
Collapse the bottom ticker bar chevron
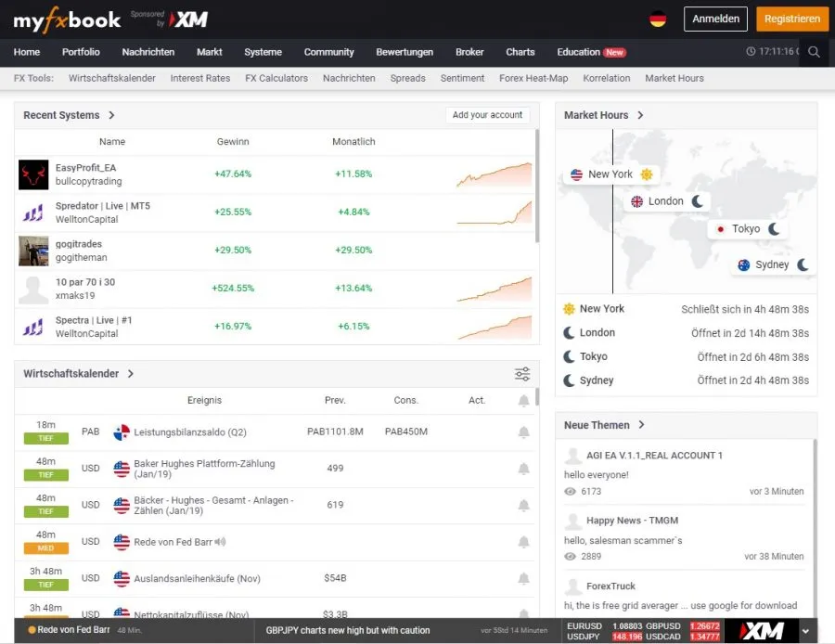805,631
